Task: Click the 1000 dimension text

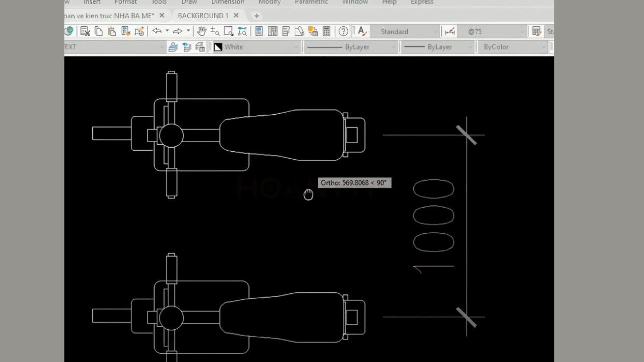Action: (x=434, y=226)
